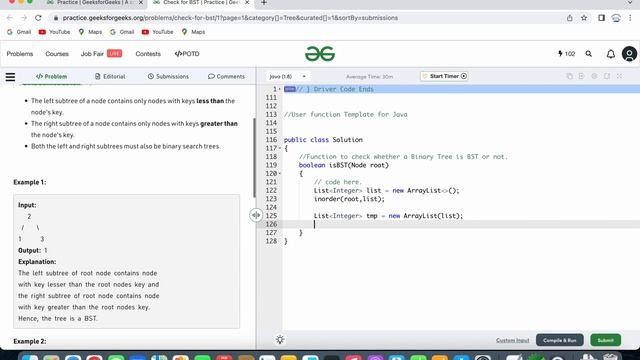Switch to the Problem tab

[x=51, y=77]
